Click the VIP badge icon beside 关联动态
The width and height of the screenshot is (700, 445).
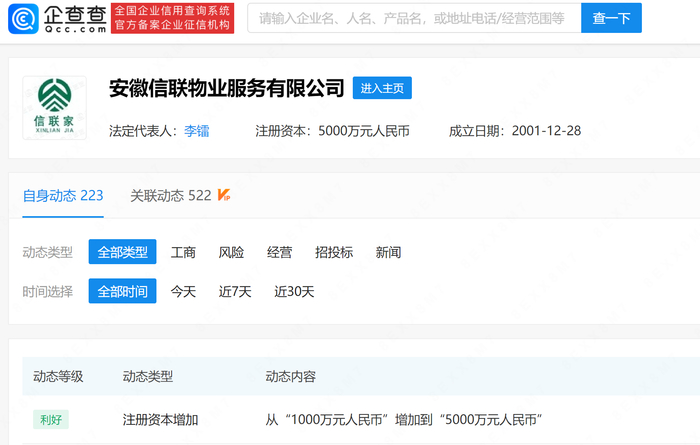(x=224, y=195)
